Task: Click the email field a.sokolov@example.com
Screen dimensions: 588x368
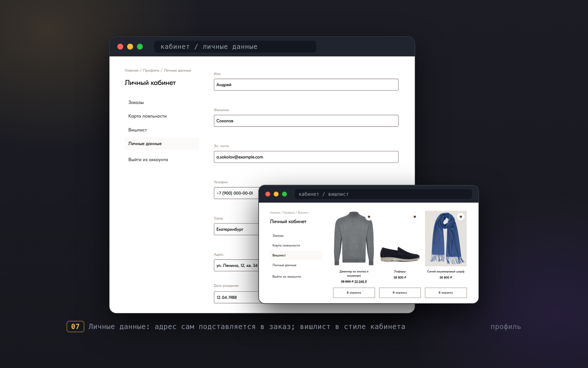Action: click(x=306, y=157)
